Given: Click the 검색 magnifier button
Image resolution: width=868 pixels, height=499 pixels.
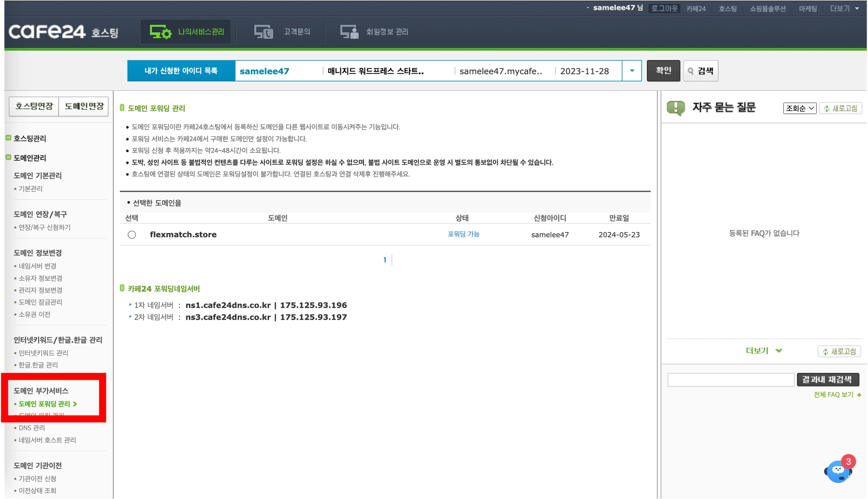Looking at the screenshot, I should [x=701, y=71].
